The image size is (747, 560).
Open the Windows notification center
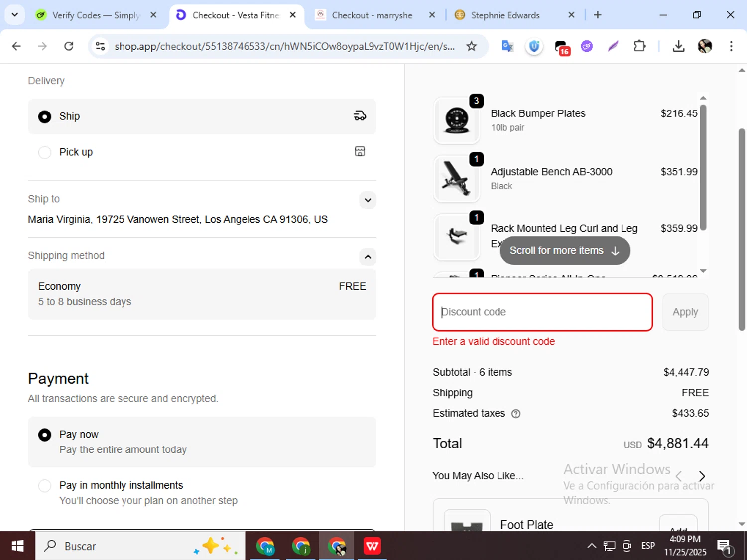(725, 547)
